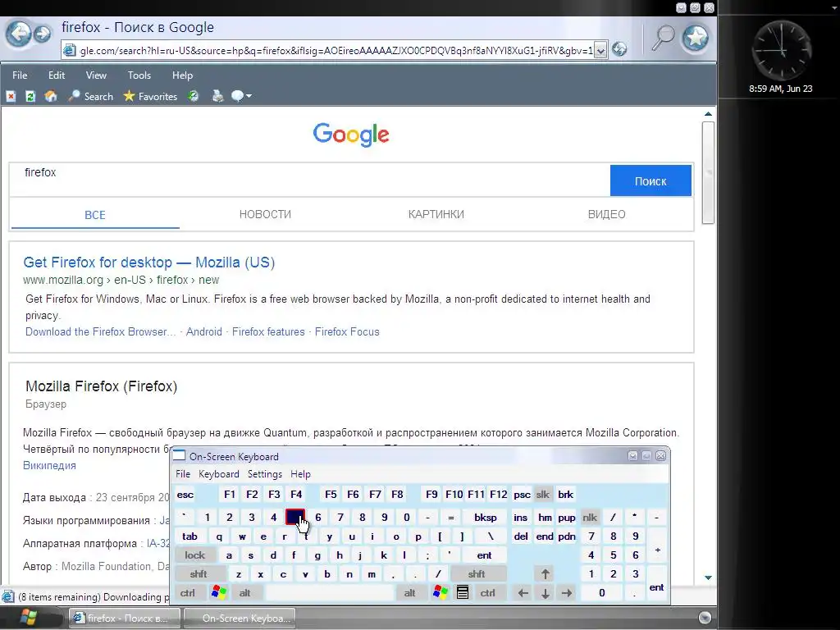
Task: Open the browser Edit menu
Action: coord(57,75)
